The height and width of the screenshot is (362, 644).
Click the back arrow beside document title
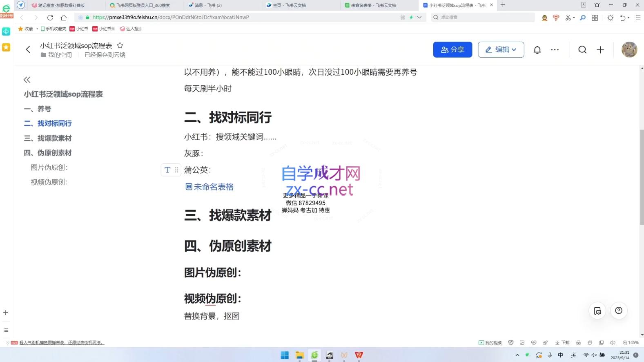(x=28, y=49)
